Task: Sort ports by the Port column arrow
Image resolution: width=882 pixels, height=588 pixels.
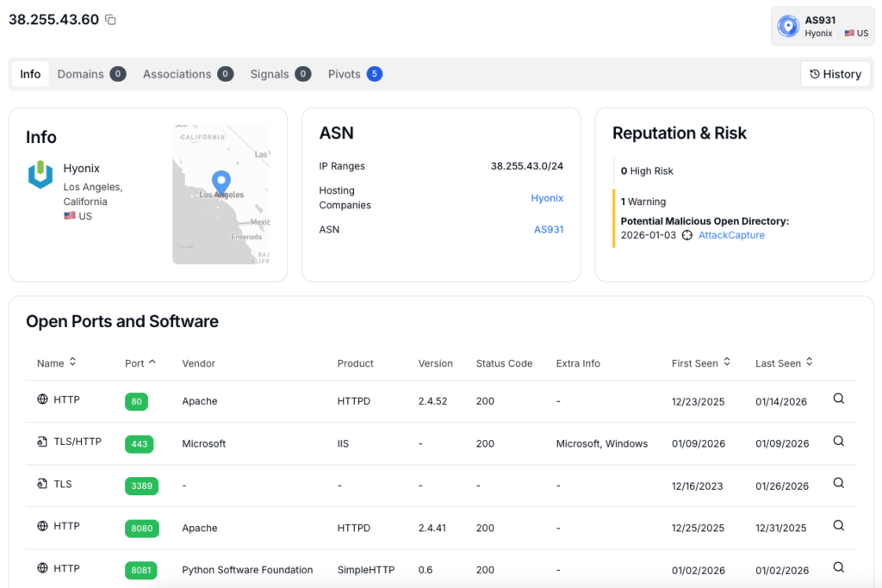Action: click(x=152, y=362)
